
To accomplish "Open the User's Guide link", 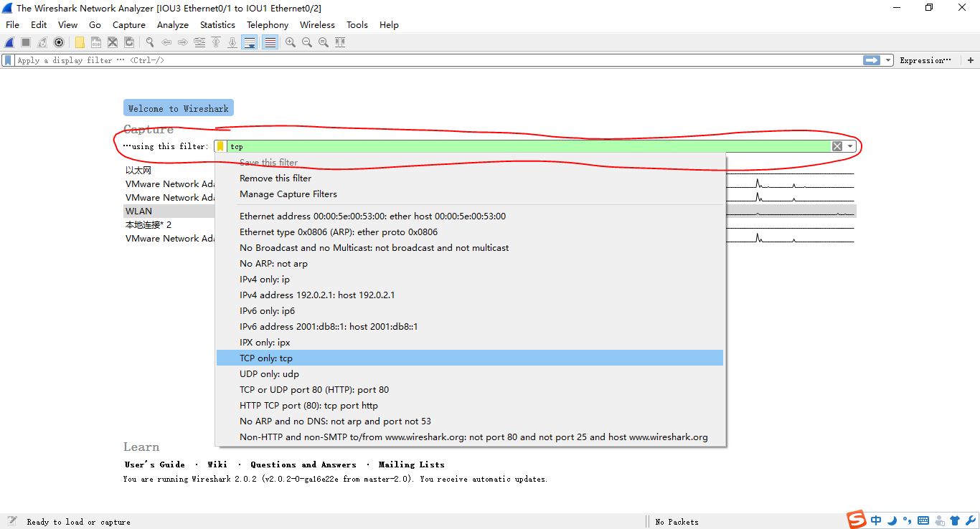I will point(154,464).
